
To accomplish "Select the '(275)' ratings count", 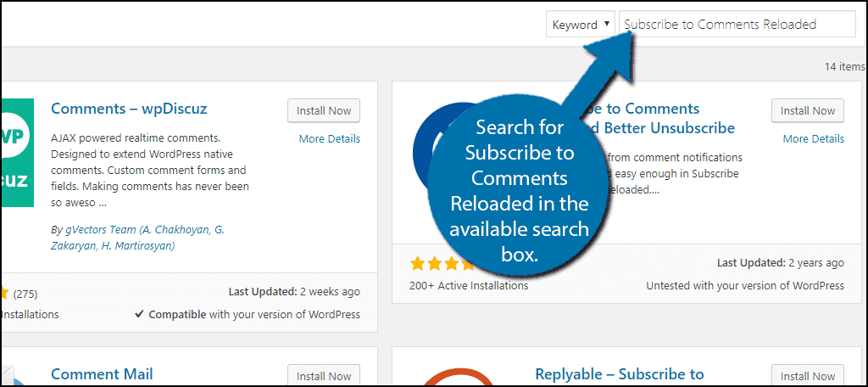I will (x=25, y=294).
